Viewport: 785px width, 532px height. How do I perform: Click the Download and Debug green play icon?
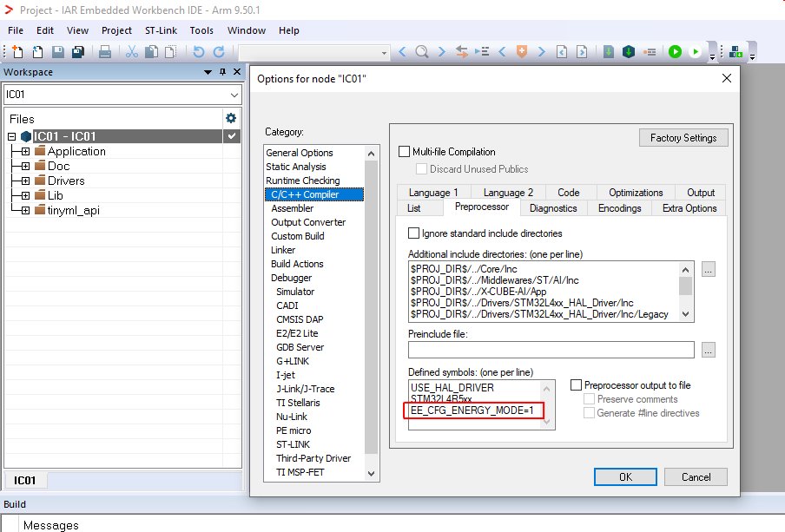point(675,51)
